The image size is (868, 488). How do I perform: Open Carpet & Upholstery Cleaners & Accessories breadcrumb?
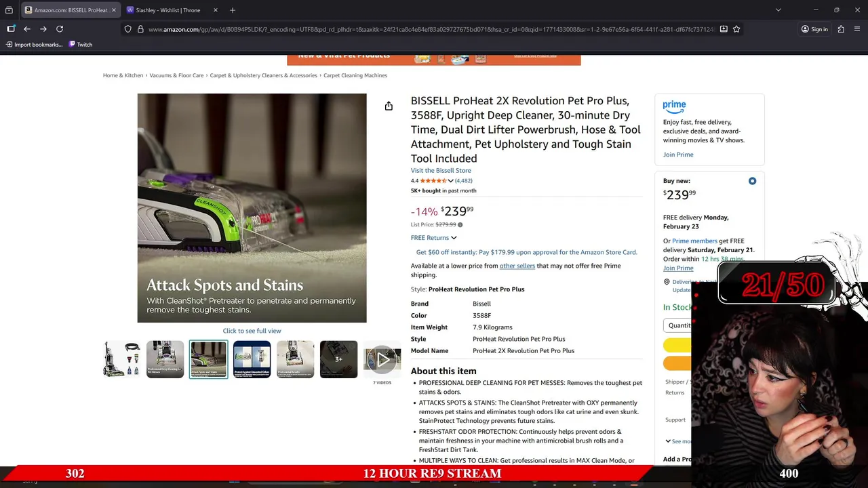263,75
